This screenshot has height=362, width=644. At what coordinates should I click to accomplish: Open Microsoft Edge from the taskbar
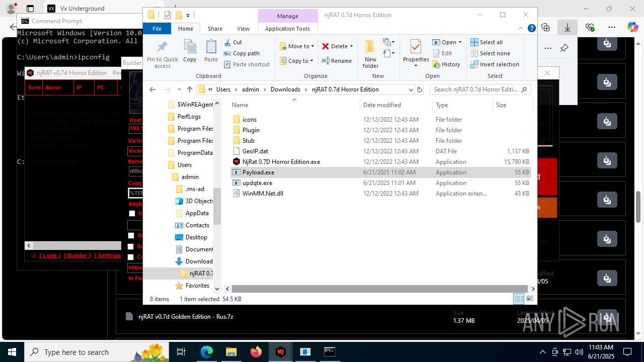(x=207, y=352)
